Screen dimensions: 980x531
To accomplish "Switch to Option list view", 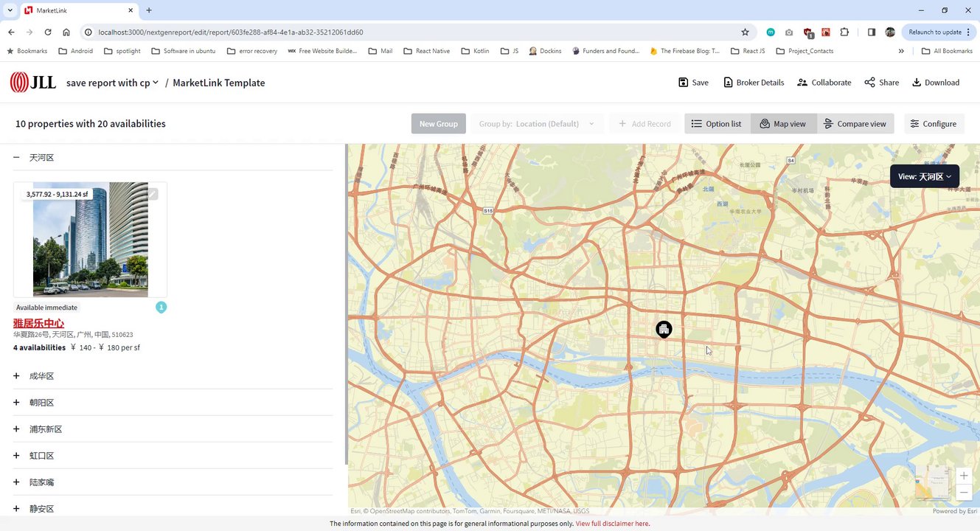I will point(717,124).
